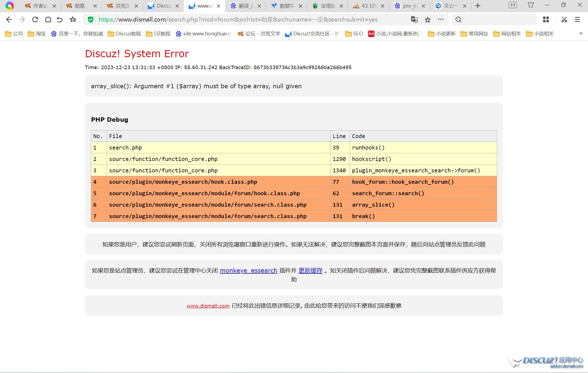Viewport: 588px width, 373px height.
Task: Open the page translate icon
Action: point(414,20)
